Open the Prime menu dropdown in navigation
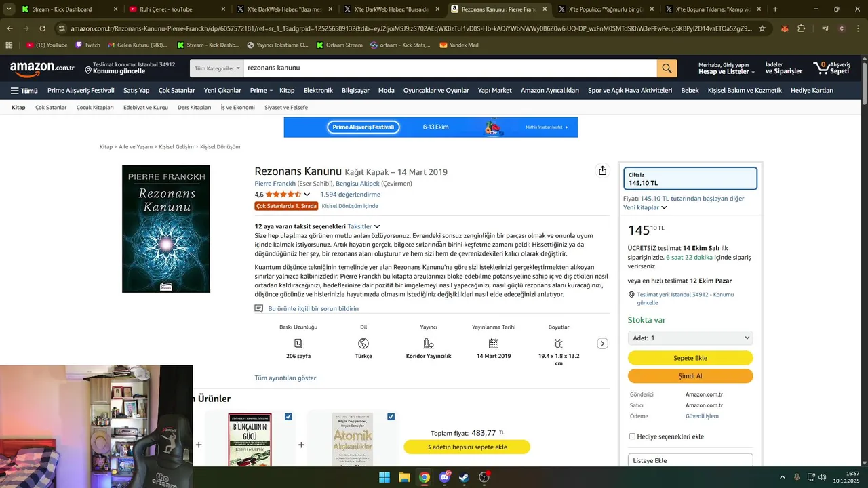 point(261,90)
